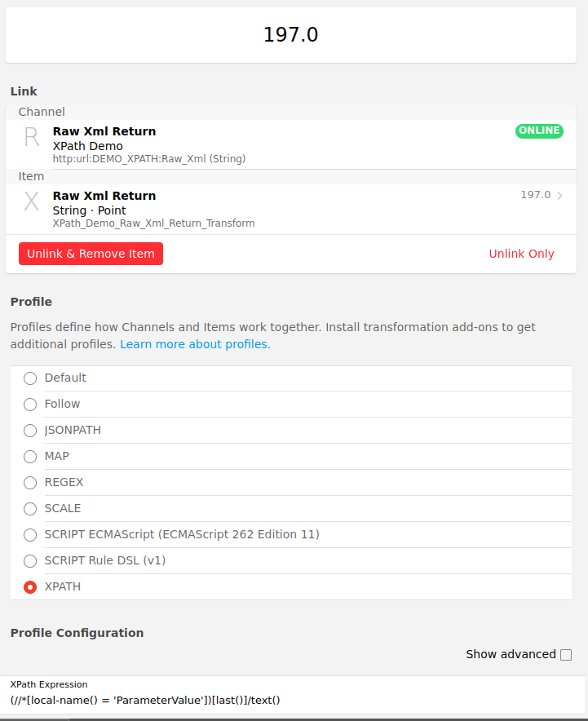Pick the MAP profile radio button

[x=30, y=457]
